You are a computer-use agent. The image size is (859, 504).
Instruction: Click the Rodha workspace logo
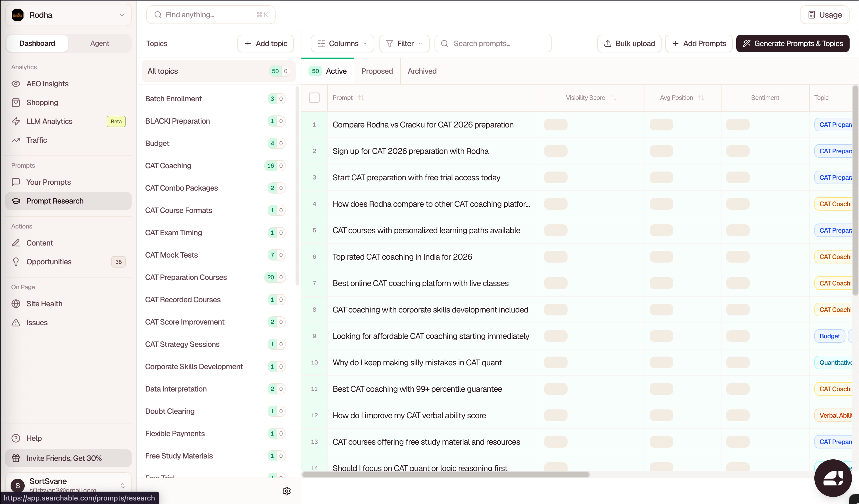(18, 15)
